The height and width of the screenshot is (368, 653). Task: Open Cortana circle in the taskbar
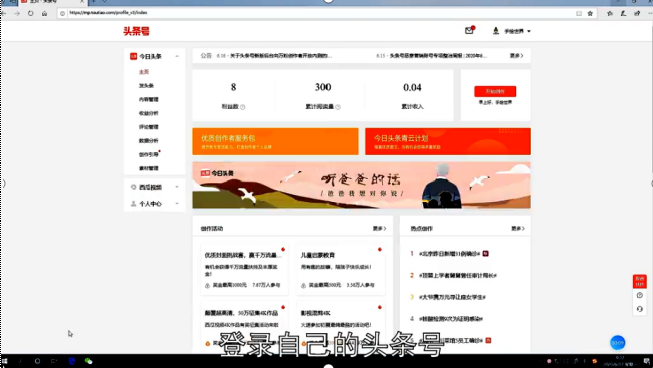click(37, 361)
